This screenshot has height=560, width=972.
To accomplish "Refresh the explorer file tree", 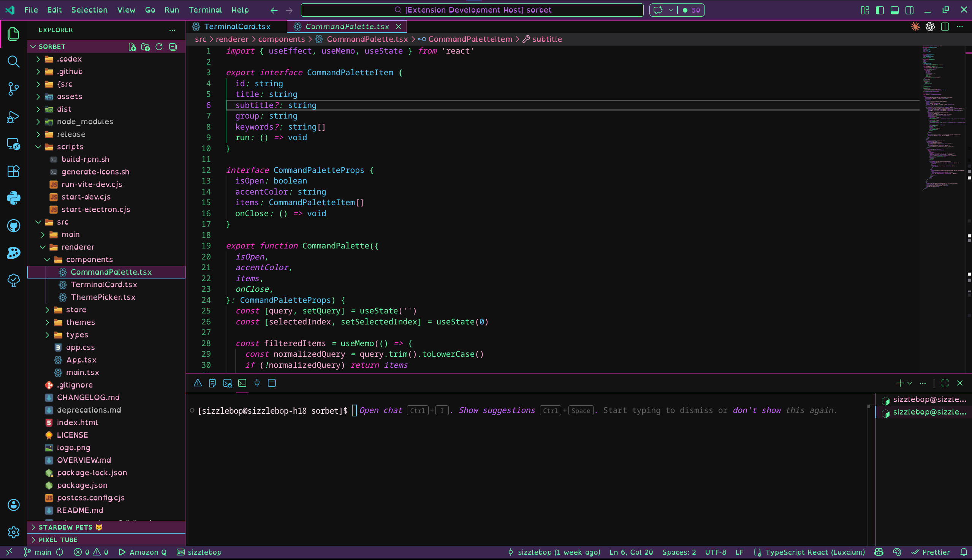I will [159, 47].
